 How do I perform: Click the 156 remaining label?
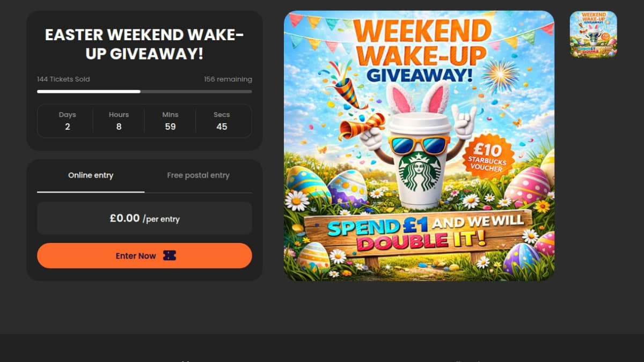(x=228, y=79)
